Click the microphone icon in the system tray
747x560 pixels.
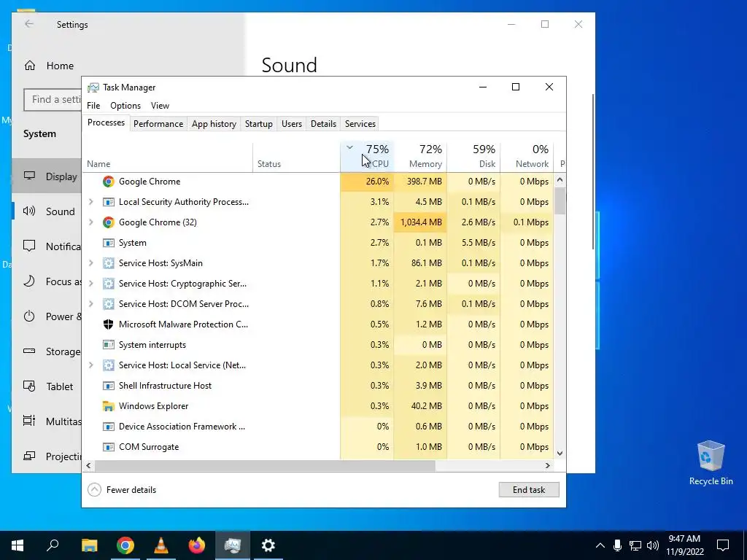tap(617, 545)
